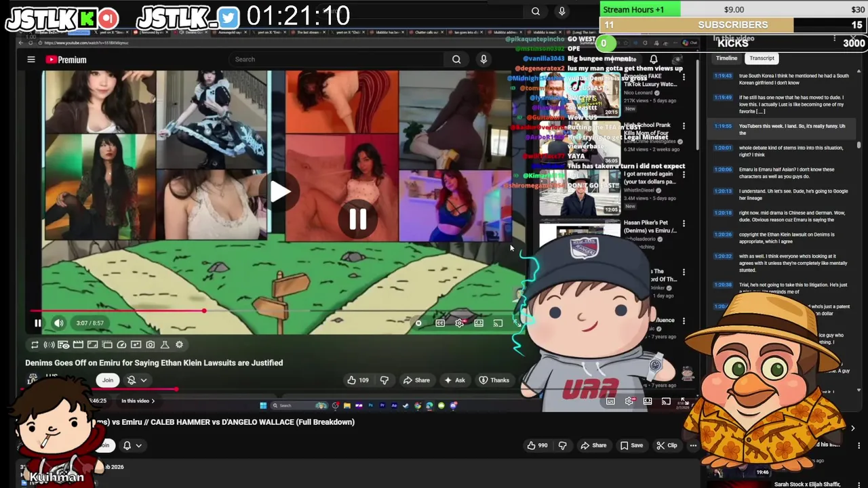This screenshot has height=488, width=868.
Task: Click the inner YouTube search magnifier button
Action: pyautogui.click(x=456, y=60)
